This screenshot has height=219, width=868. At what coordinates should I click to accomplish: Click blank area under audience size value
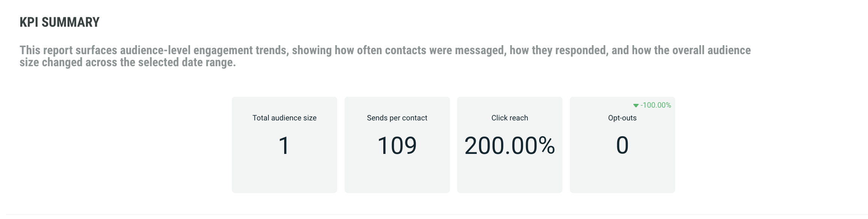[x=284, y=175]
